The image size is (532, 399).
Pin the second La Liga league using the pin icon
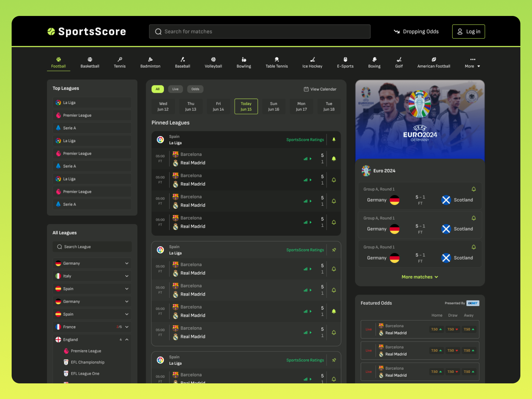coord(334,250)
